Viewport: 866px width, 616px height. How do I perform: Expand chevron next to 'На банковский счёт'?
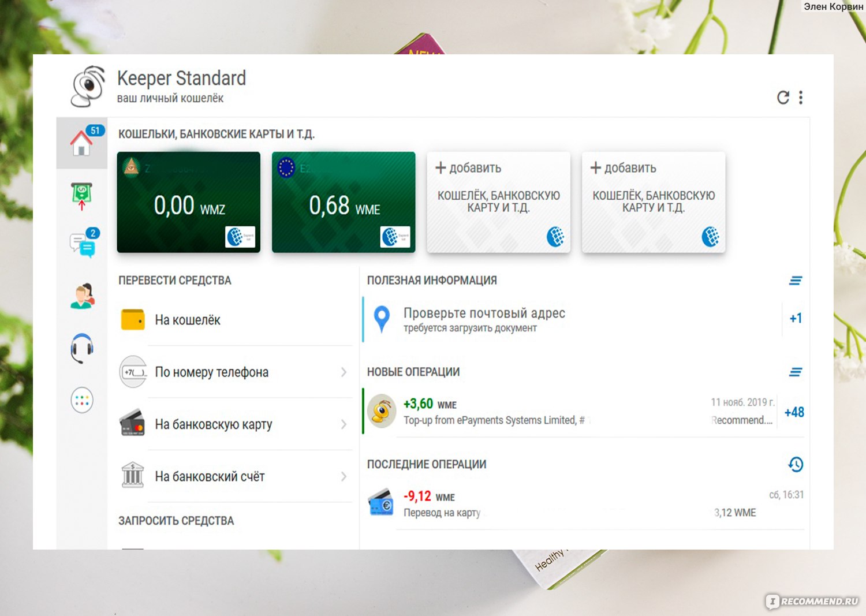[x=344, y=476]
